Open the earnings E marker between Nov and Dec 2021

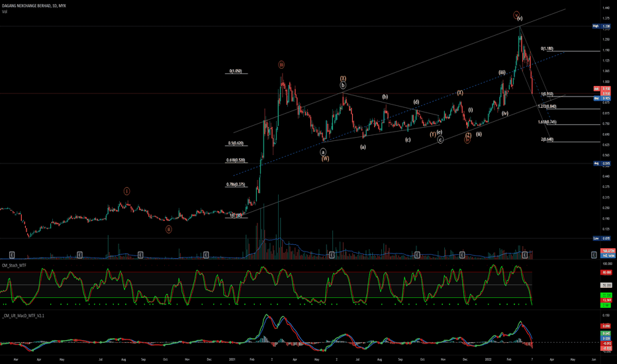point(462,255)
